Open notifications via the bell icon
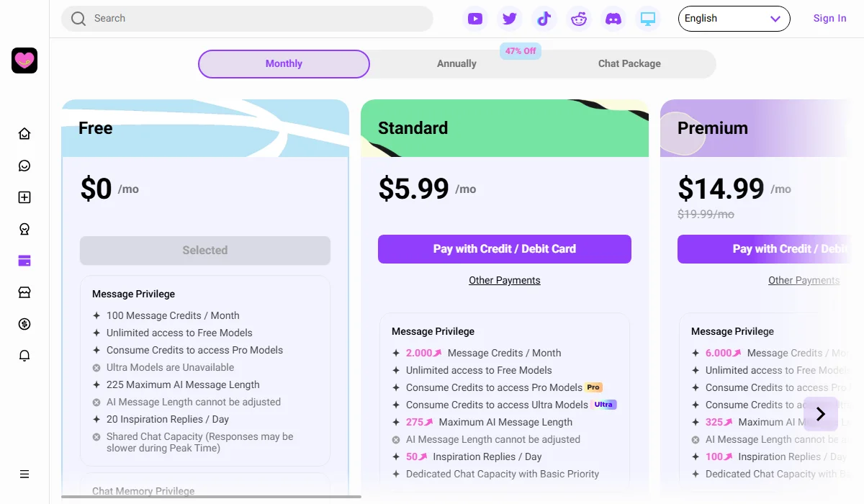The height and width of the screenshot is (504, 864). coord(24,355)
